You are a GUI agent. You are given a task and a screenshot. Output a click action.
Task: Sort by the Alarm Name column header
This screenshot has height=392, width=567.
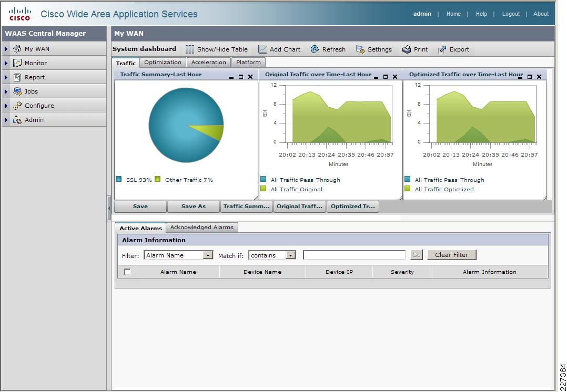tap(178, 272)
